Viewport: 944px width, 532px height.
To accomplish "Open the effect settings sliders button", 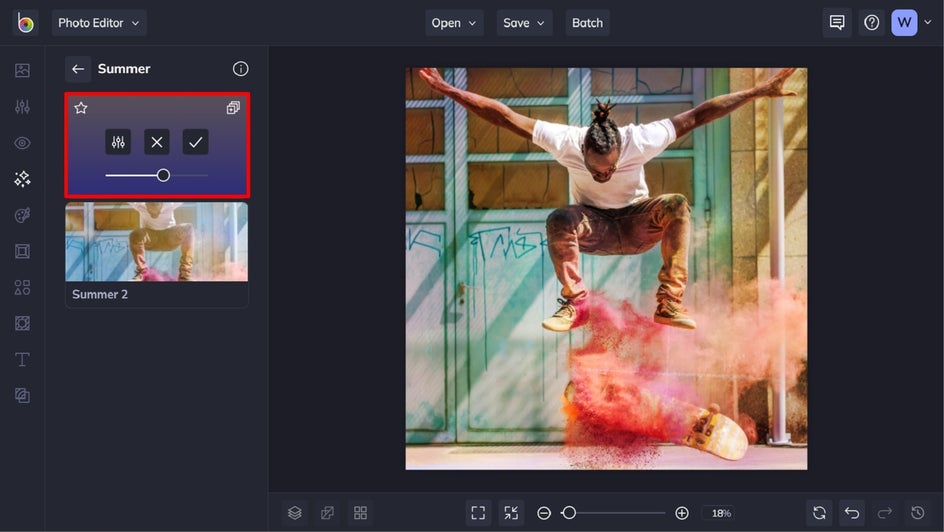I will (x=118, y=142).
